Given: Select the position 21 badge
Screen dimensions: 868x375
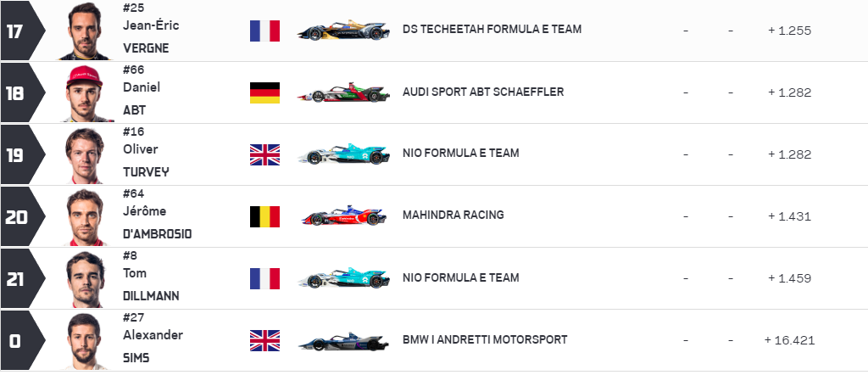Looking at the screenshot, I should (x=17, y=278).
